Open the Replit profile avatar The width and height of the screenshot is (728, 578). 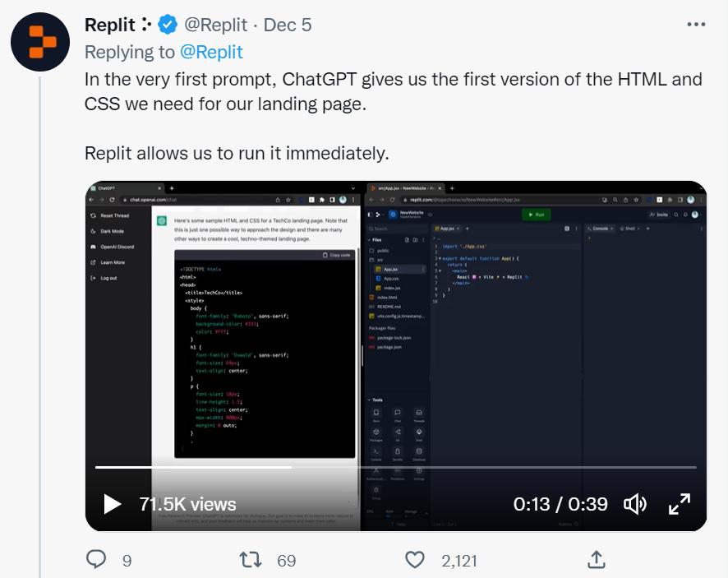(x=40, y=42)
